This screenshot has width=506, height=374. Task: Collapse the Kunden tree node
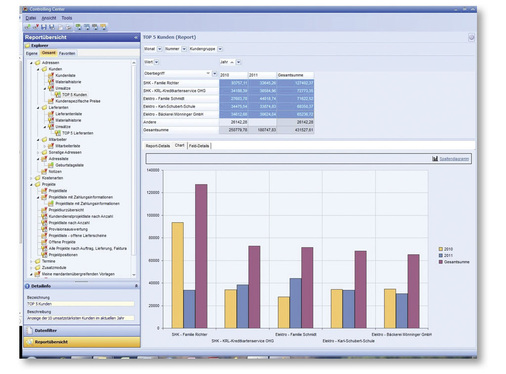(38, 69)
